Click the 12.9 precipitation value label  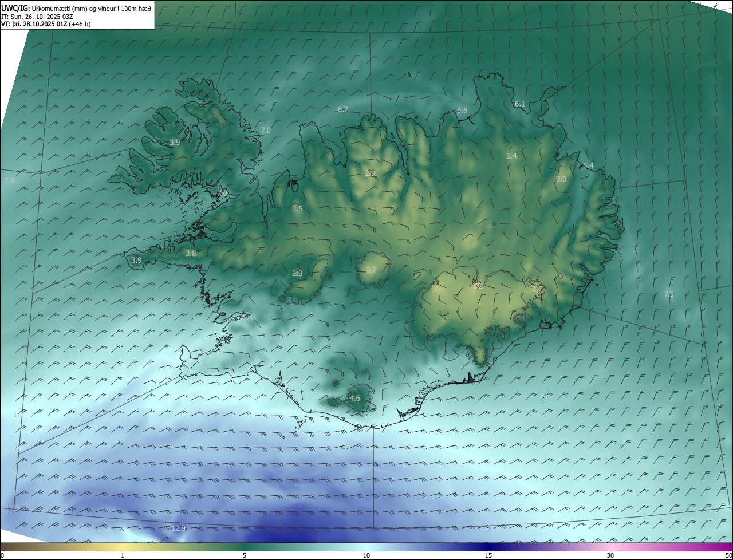point(179,528)
